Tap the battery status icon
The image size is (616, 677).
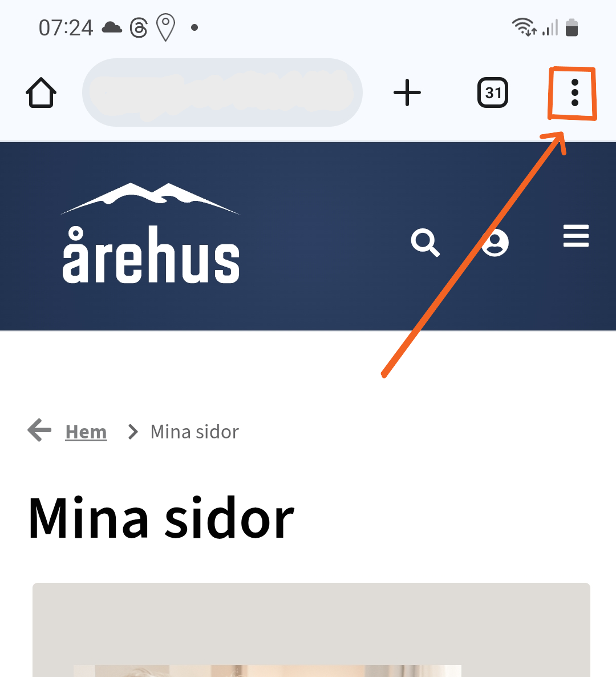572,27
